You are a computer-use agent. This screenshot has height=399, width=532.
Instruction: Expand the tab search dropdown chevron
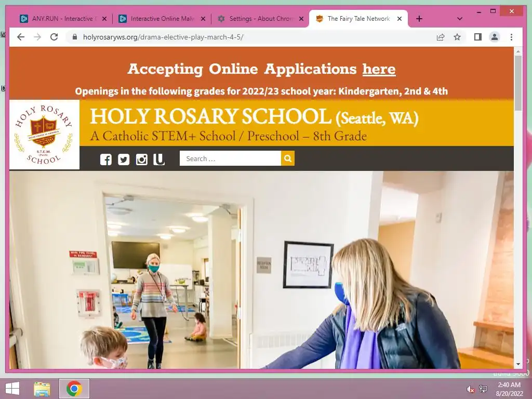[x=459, y=19]
